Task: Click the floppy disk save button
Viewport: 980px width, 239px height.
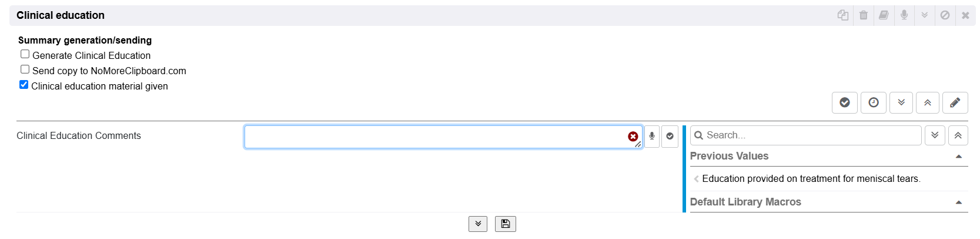Action: (505, 224)
